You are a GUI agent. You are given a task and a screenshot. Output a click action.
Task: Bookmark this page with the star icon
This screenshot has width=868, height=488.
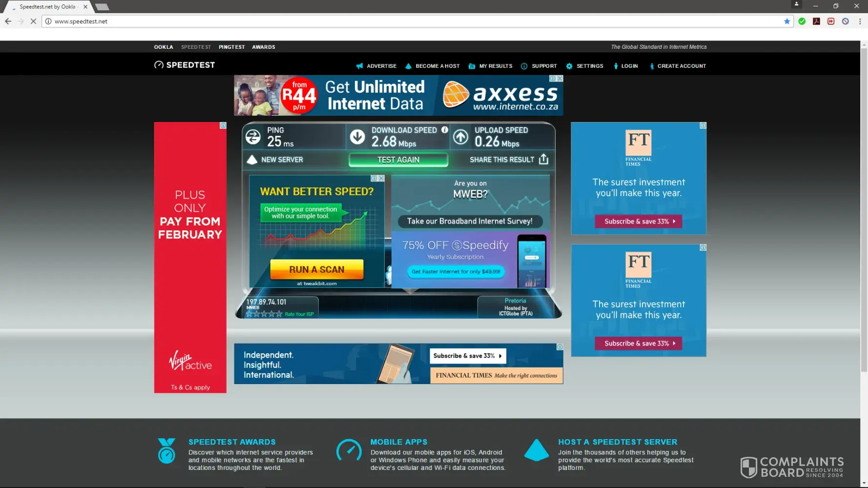tap(787, 21)
